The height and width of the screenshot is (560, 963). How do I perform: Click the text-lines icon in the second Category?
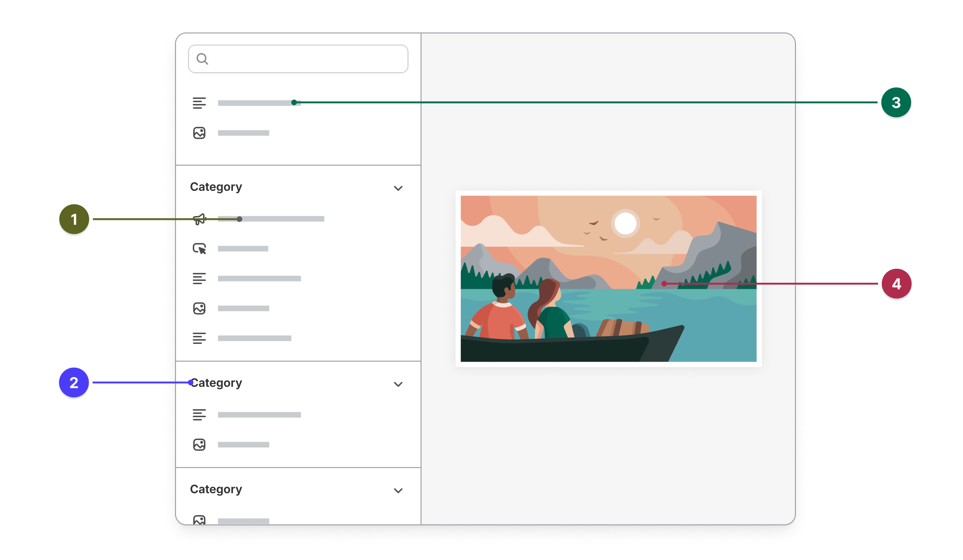coord(199,415)
